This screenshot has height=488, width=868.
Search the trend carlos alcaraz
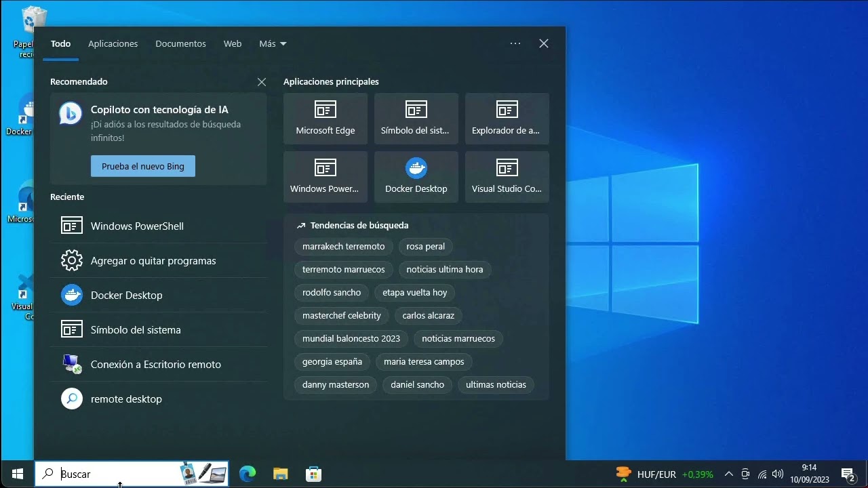click(x=429, y=315)
